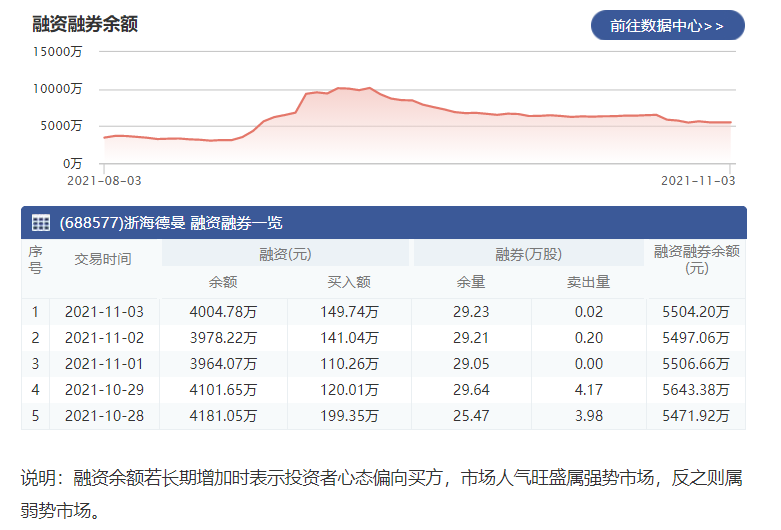Viewport: 781px width, 530px height.
Task: Click the 5504.20万 total balance cell
Action: tap(696, 312)
